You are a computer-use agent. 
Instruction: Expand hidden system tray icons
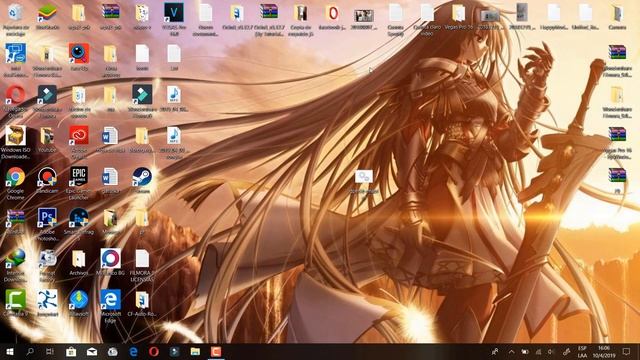click(511, 351)
